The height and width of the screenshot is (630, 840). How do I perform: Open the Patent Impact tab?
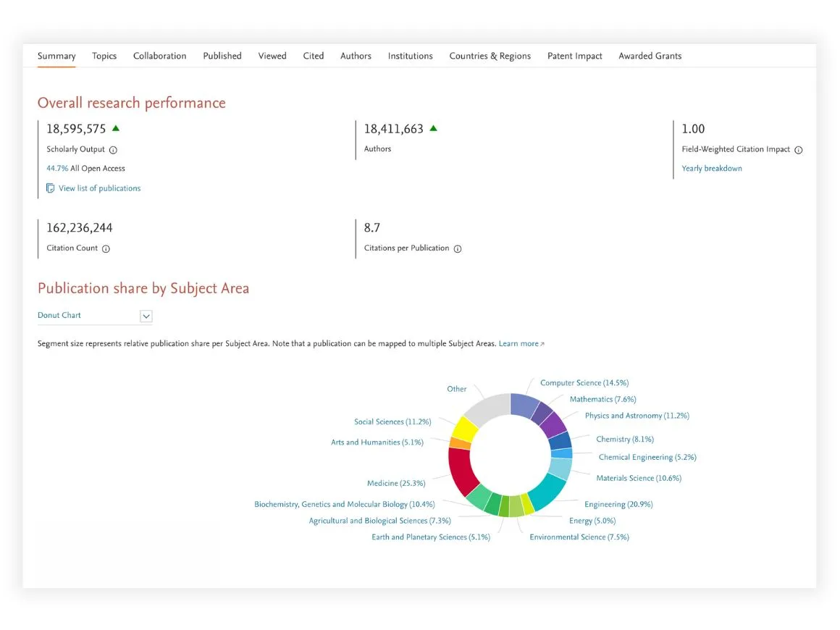click(574, 56)
